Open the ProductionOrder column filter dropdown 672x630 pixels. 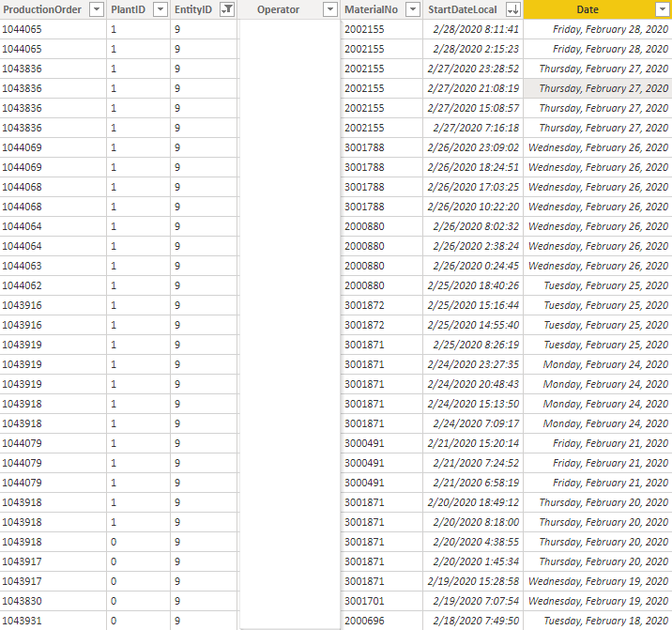point(97,9)
